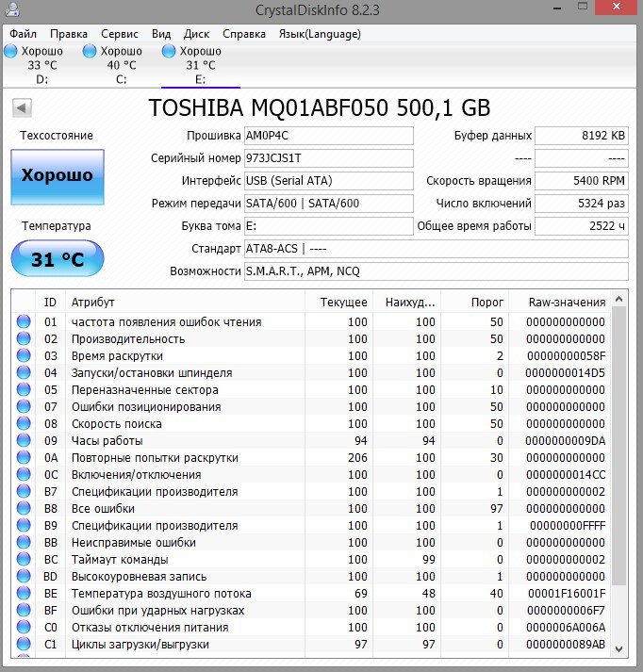
Task: Click the serial number field 973JCJS1T
Action: pos(329,158)
